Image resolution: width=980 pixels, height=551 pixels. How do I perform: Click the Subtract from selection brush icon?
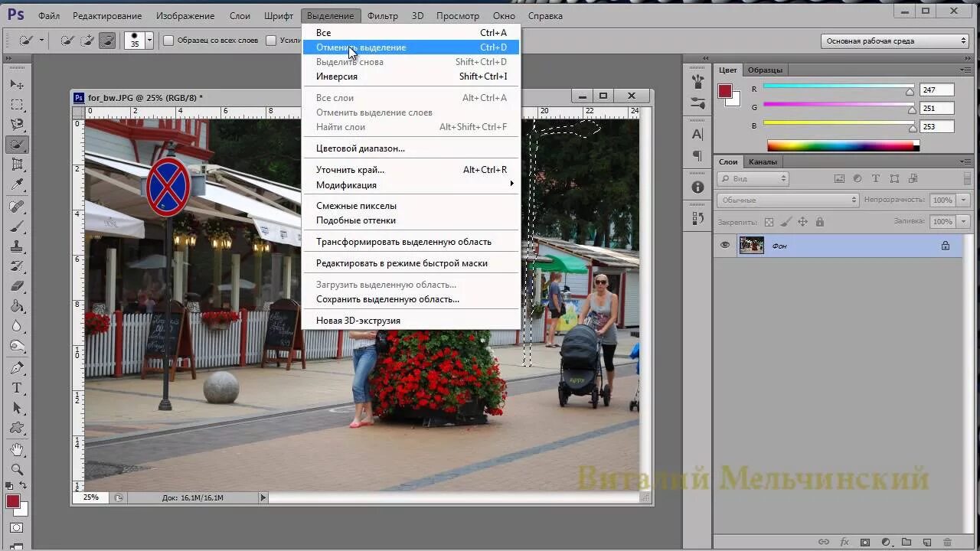(107, 41)
